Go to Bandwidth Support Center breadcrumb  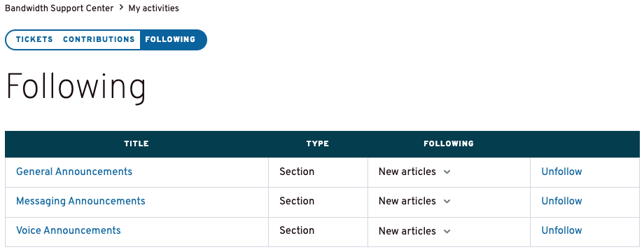point(59,8)
